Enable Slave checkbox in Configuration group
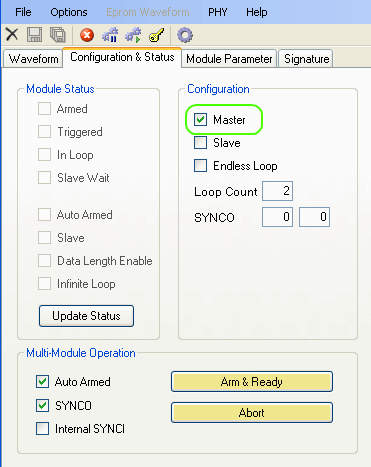Viewport: 371px width, 467px height. point(200,143)
